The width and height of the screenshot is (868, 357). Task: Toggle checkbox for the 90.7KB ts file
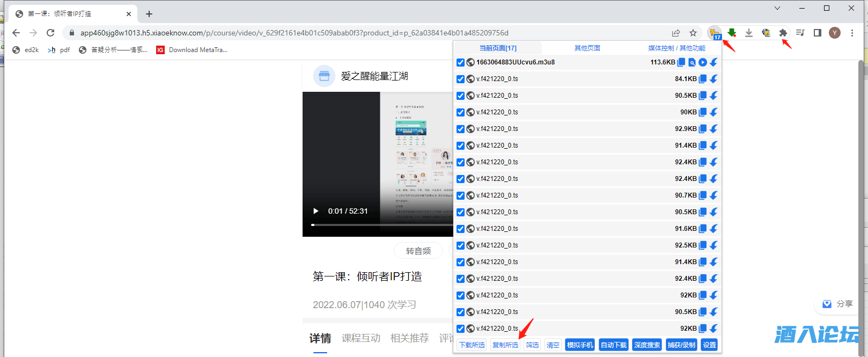pyautogui.click(x=460, y=195)
